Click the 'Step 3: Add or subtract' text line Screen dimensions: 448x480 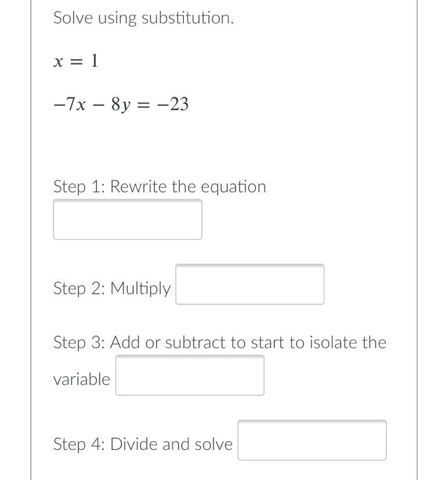pos(220,342)
